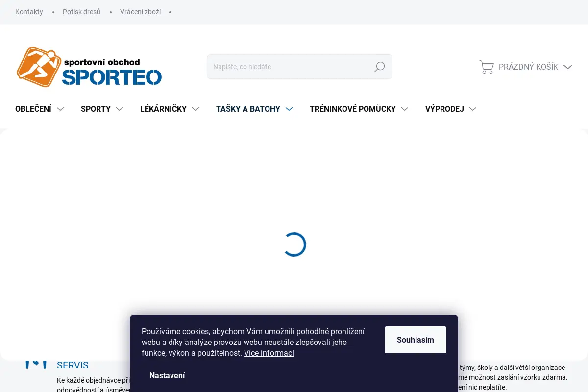Open cookie Nastavení
This screenshot has height=392, width=588.
167,375
